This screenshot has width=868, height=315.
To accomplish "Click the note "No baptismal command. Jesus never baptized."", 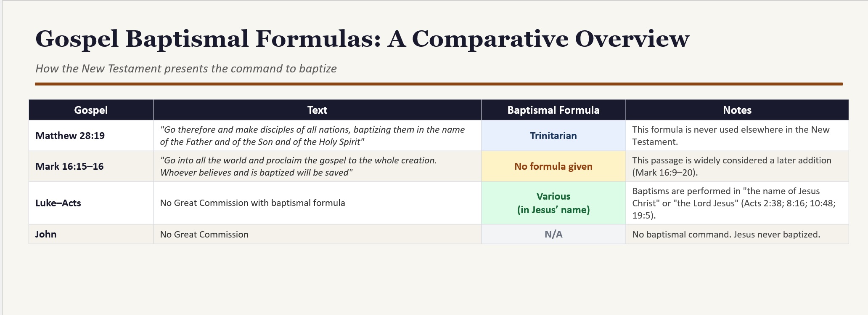I will 726,234.
